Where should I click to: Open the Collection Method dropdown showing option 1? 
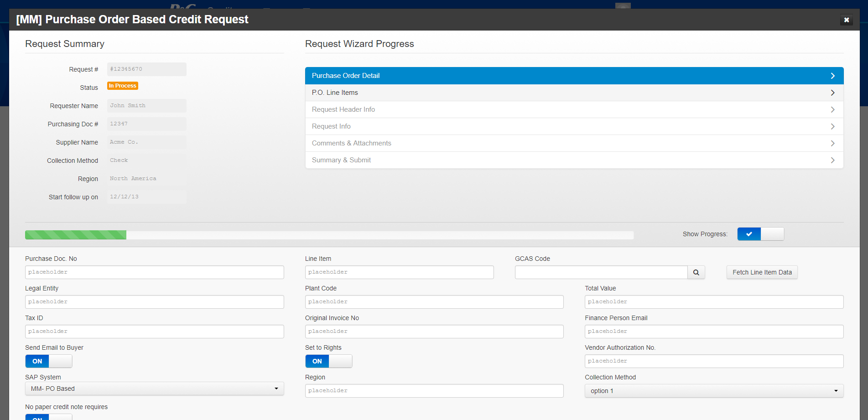pyautogui.click(x=714, y=391)
